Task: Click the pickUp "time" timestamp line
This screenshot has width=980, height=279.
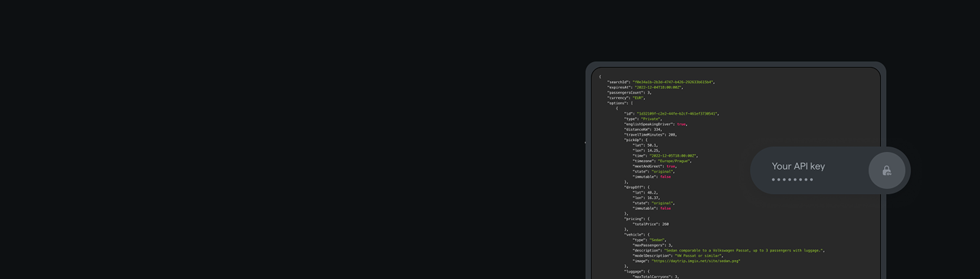Action: [x=665, y=156]
